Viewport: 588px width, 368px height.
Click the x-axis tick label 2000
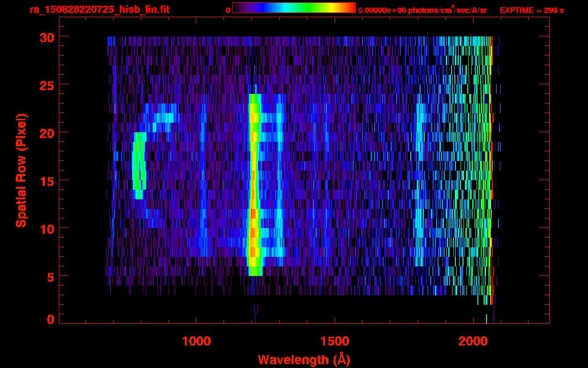[473, 341]
